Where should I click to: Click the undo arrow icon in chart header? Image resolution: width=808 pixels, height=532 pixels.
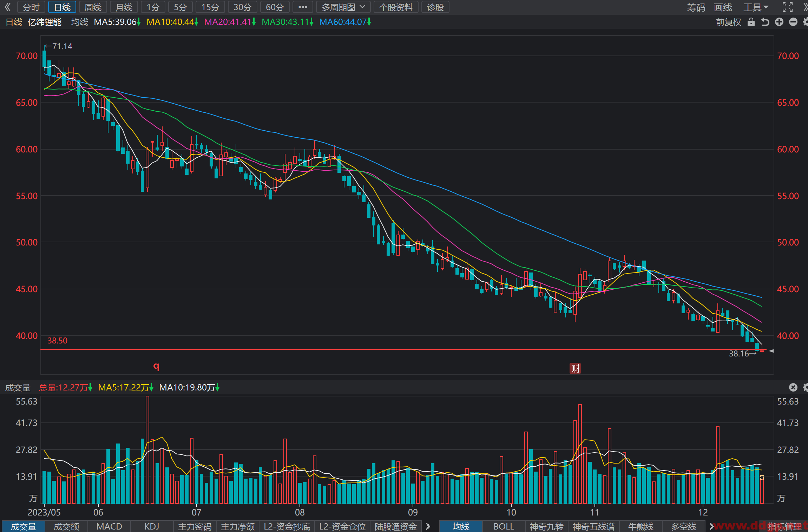click(x=765, y=22)
